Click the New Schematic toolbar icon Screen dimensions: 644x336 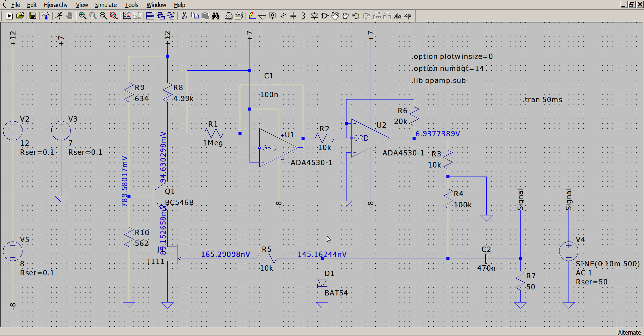[x=9, y=16]
